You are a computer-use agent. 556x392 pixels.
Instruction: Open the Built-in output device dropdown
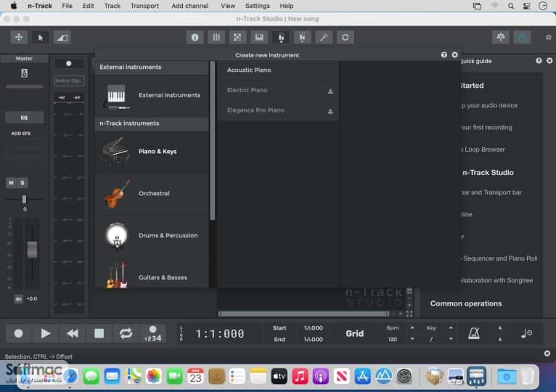(69, 81)
